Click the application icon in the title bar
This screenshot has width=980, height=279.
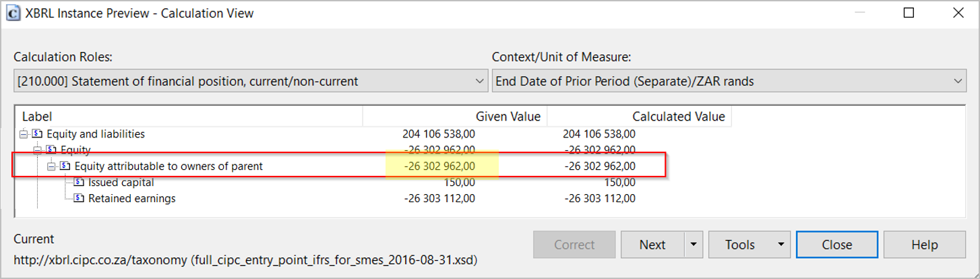click(x=12, y=13)
